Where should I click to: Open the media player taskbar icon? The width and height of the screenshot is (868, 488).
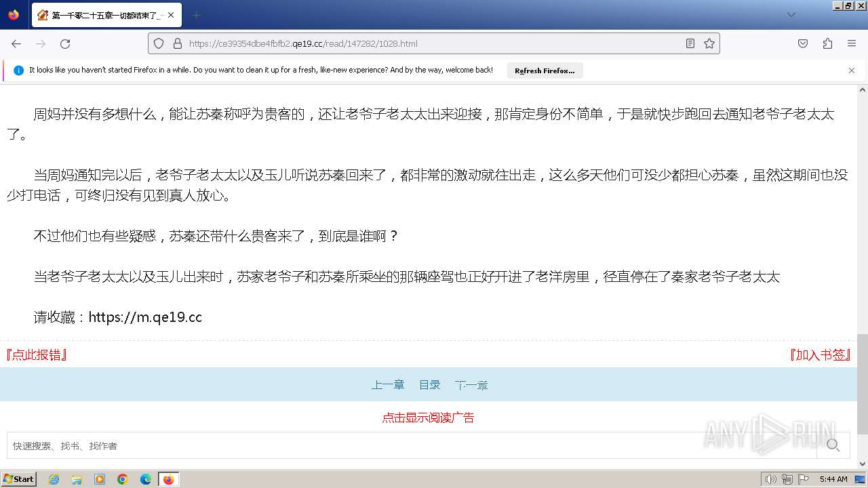coord(100,479)
